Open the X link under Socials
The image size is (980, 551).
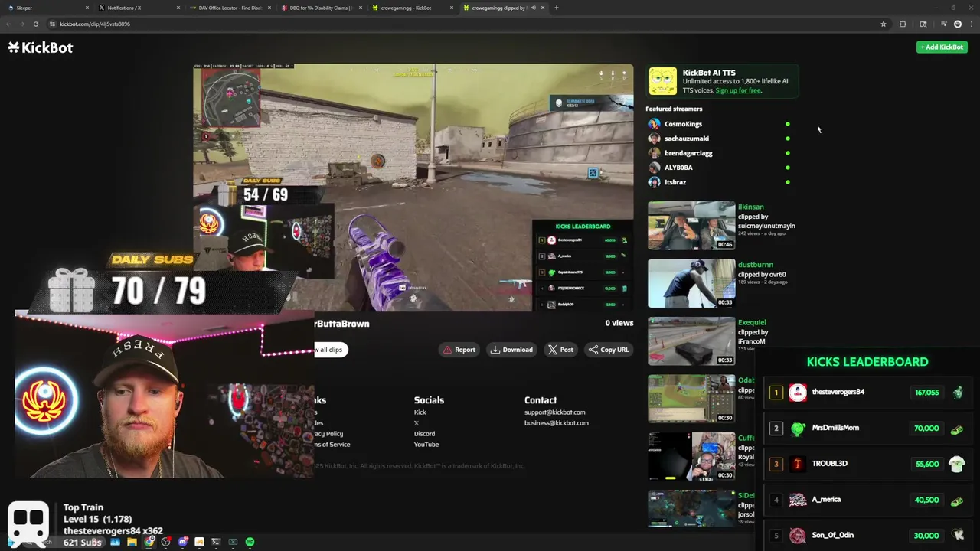pyautogui.click(x=416, y=423)
